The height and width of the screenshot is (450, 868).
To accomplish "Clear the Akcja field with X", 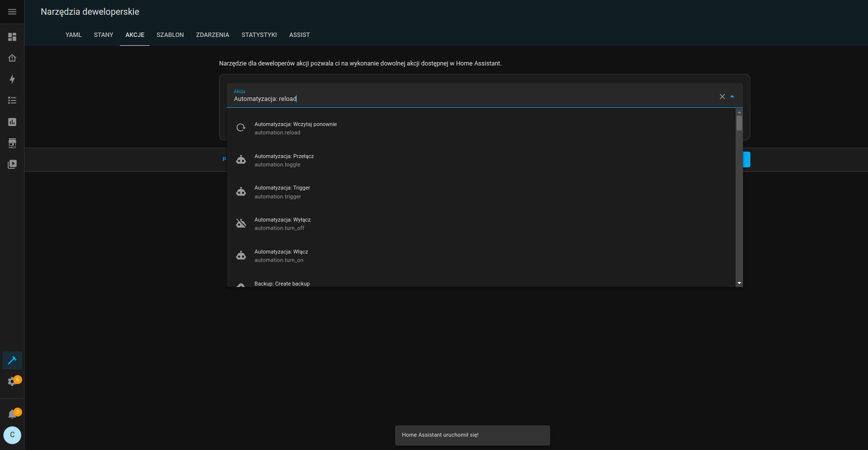I will [722, 96].
